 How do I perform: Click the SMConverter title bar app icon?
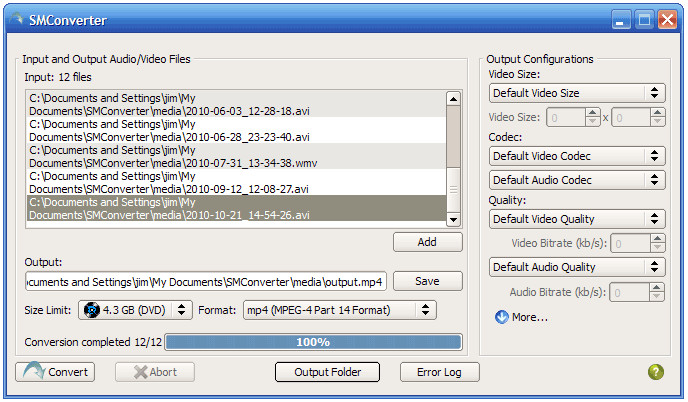(x=17, y=18)
